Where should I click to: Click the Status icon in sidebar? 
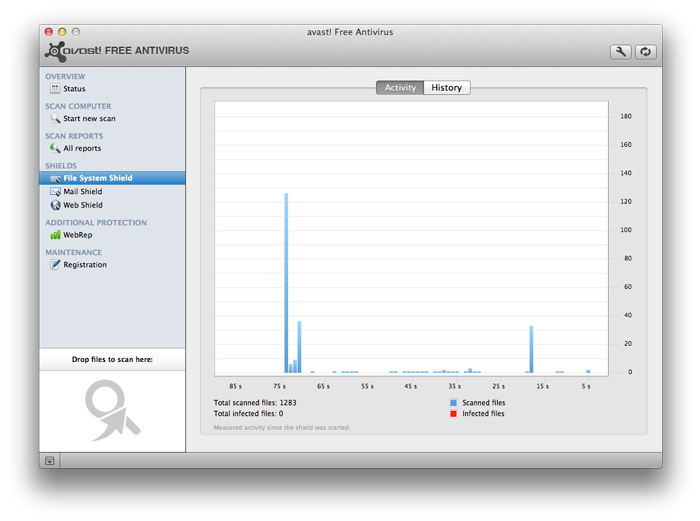[x=55, y=89]
